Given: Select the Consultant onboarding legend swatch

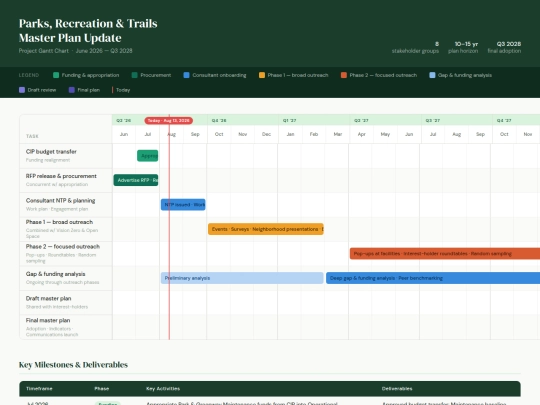Looking at the screenshot, I should (187, 75).
